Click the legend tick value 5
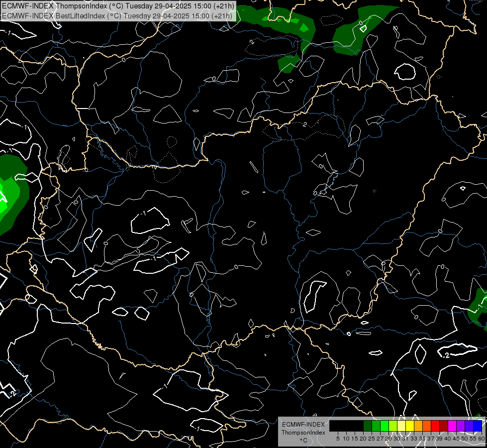The height and width of the screenshot is (448, 487). tap(338, 439)
